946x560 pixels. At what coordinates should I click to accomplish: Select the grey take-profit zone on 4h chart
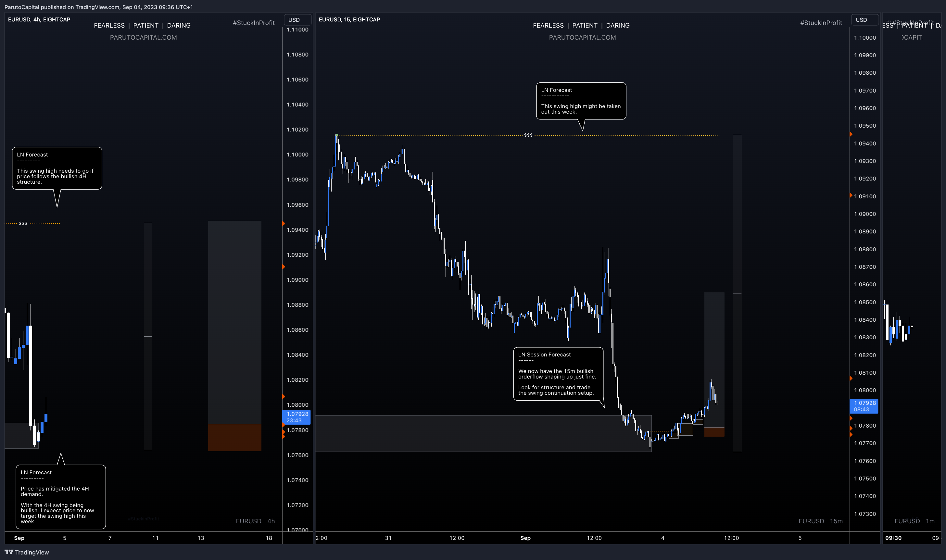[x=235, y=322]
